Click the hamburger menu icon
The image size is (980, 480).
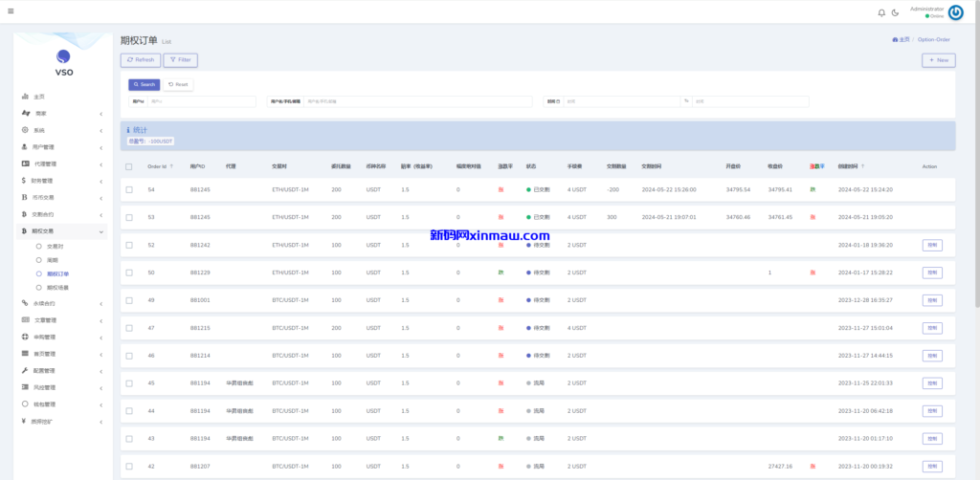coord(10,11)
